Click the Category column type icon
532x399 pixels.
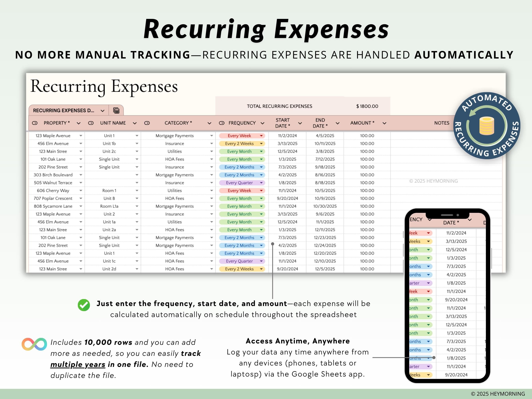click(x=147, y=123)
